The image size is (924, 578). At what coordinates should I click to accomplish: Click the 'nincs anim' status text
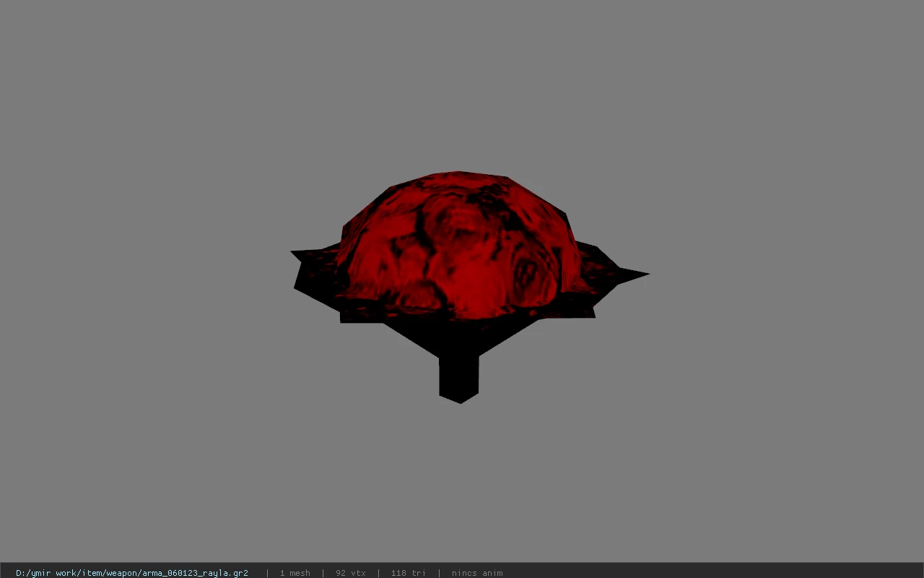coord(477,573)
